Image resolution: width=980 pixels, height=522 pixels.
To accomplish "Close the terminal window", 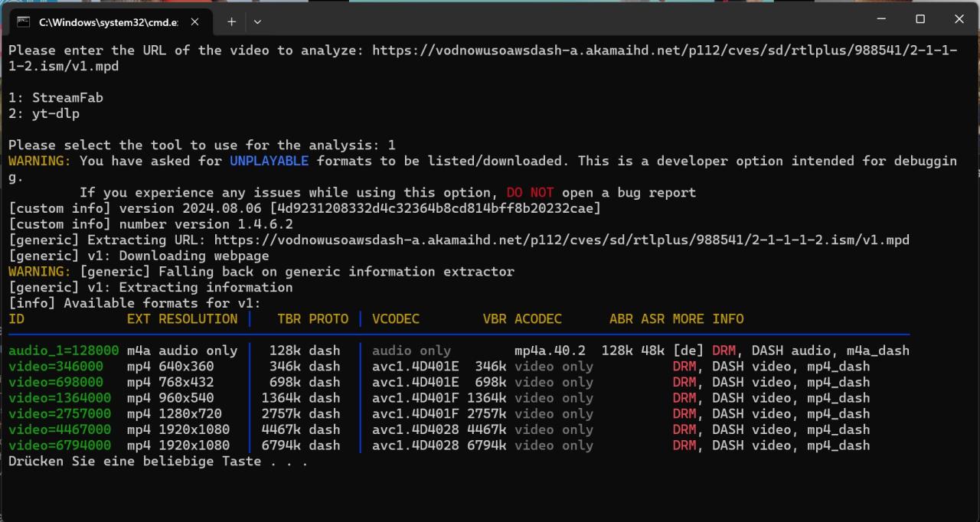I will (x=959, y=19).
